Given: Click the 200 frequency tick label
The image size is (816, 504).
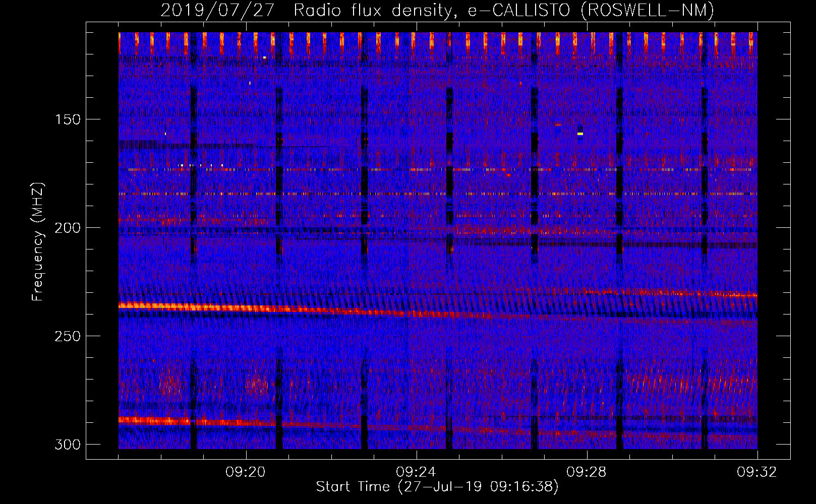Looking at the screenshot, I should click(68, 228).
